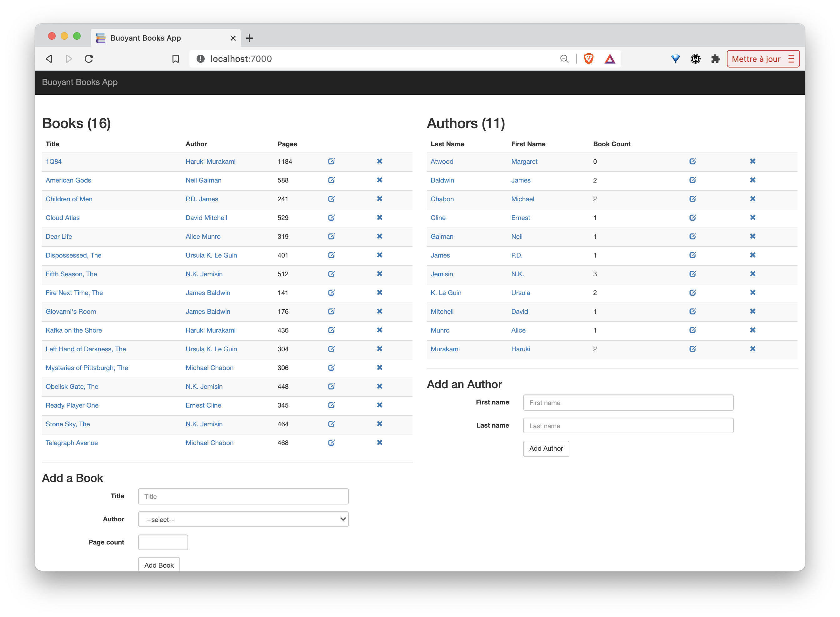Remove the Cloud Atlas book

coord(379,217)
